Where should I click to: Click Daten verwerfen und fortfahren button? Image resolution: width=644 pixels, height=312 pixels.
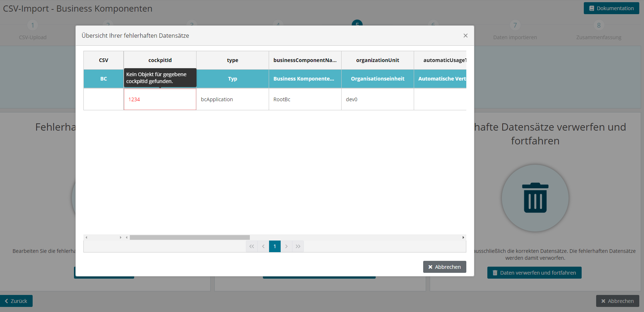point(534,273)
